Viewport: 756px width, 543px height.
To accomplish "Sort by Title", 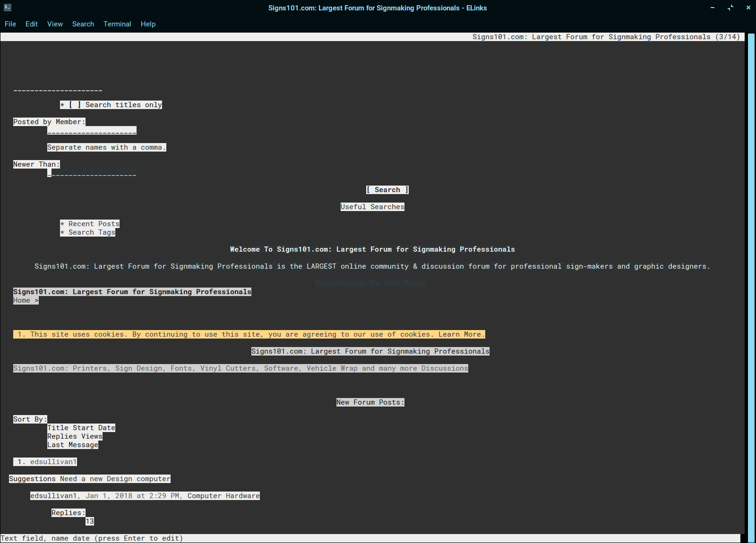I will coord(58,428).
